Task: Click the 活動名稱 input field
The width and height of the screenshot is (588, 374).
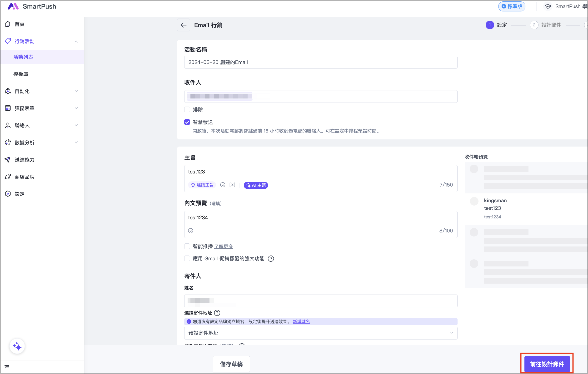Action: pyautogui.click(x=320, y=62)
